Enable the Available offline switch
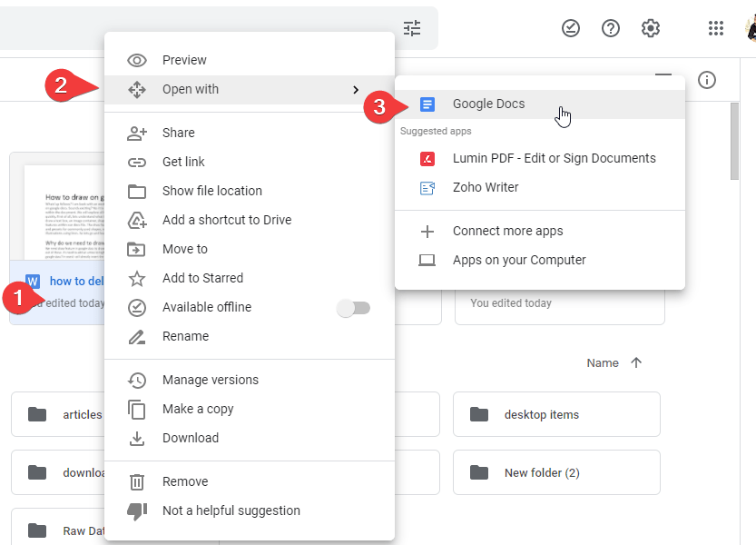The width and height of the screenshot is (756, 545). click(353, 308)
